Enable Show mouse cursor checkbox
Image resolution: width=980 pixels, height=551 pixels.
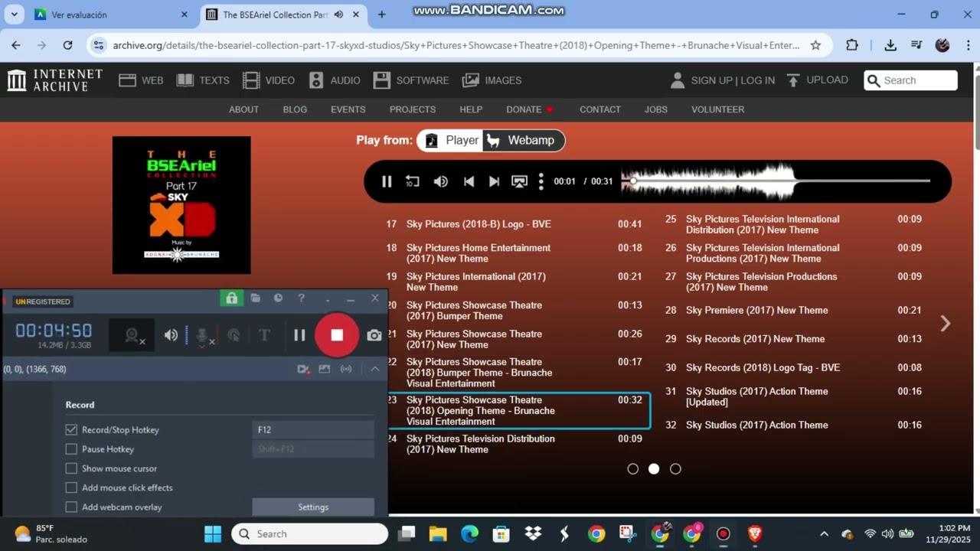[71, 468]
